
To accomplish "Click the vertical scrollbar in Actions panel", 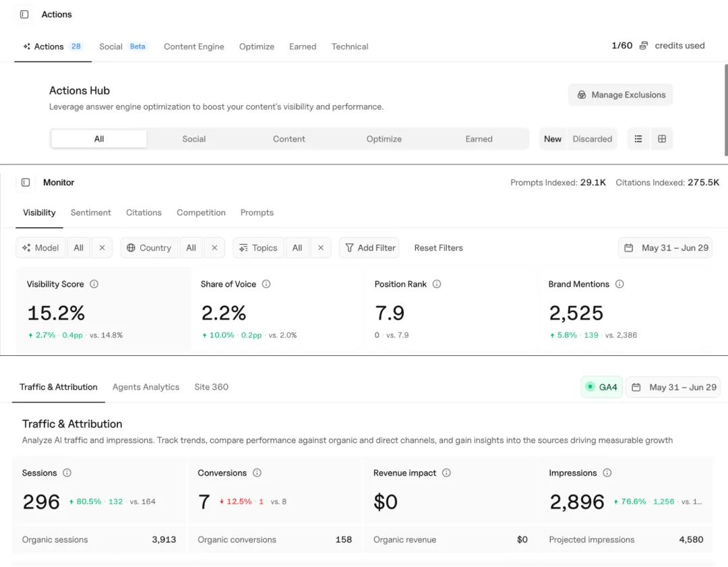I will [x=726, y=110].
